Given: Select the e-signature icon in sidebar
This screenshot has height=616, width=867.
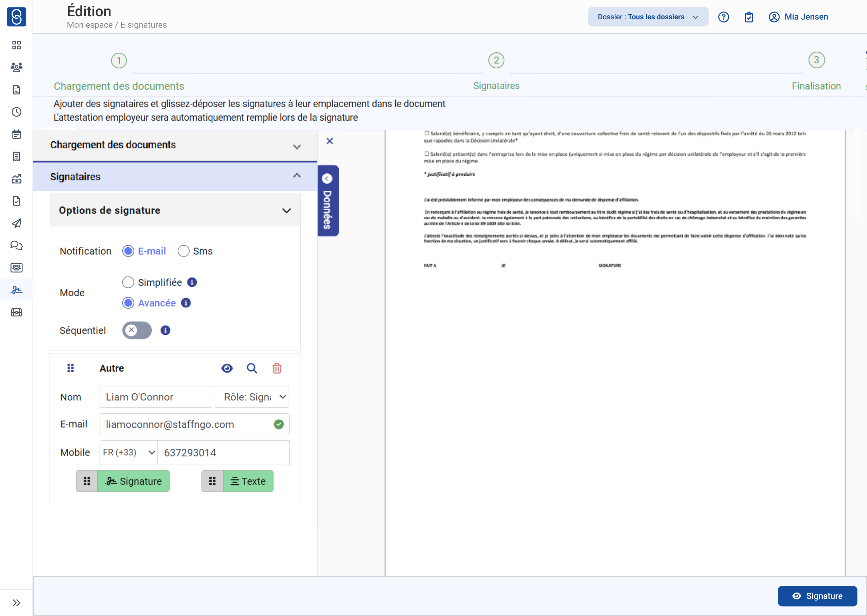Looking at the screenshot, I should point(16,290).
